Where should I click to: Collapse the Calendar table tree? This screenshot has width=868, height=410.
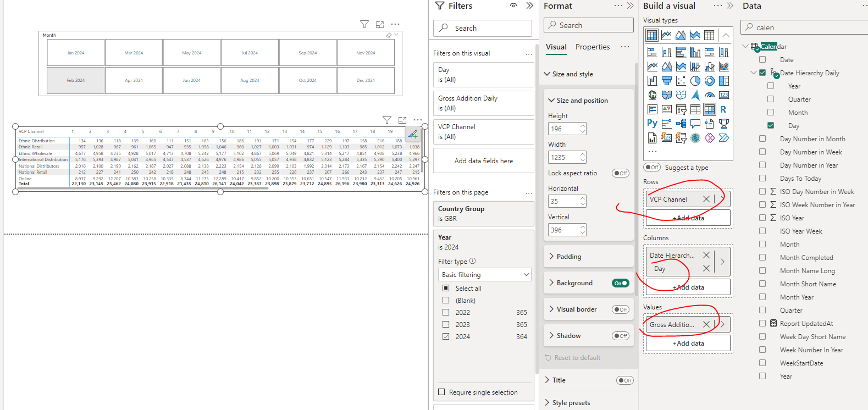pos(745,47)
